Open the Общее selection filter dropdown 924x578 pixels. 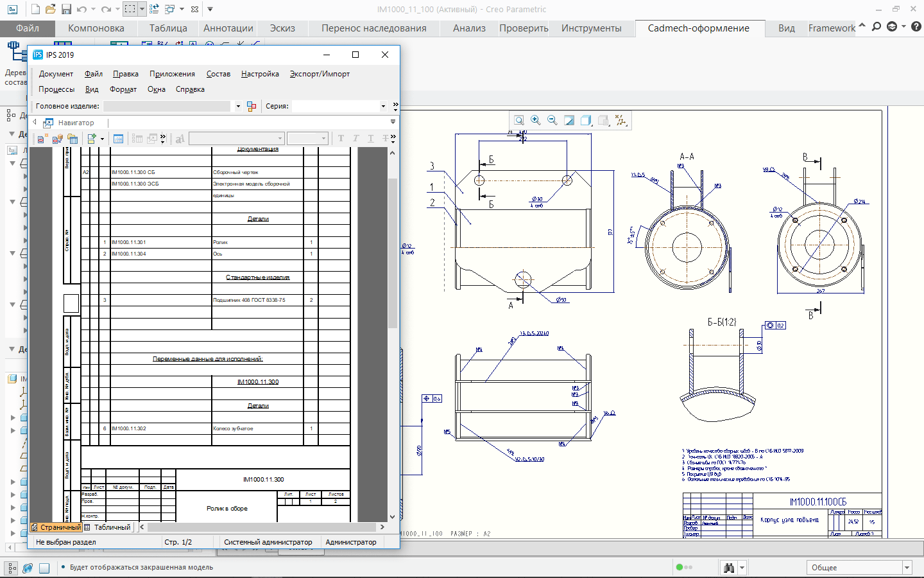click(x=907, y=568)
